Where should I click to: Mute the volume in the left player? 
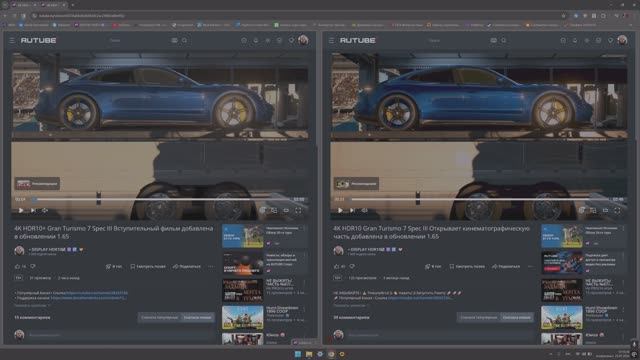point(45,211)
